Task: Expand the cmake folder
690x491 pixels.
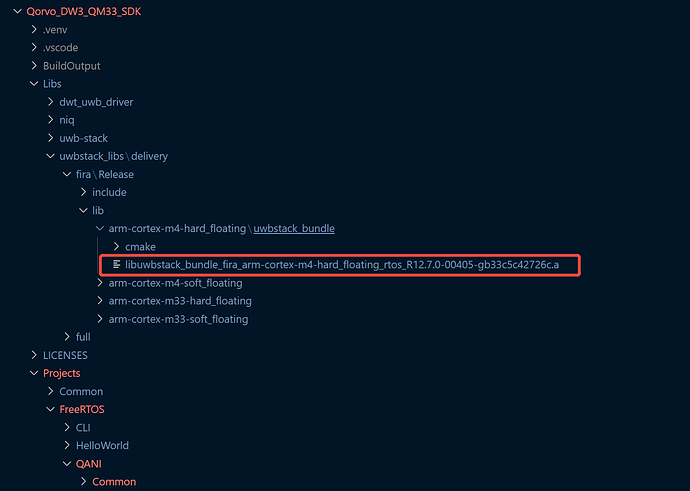Action: pyautogui.click(x=140, y=247)
